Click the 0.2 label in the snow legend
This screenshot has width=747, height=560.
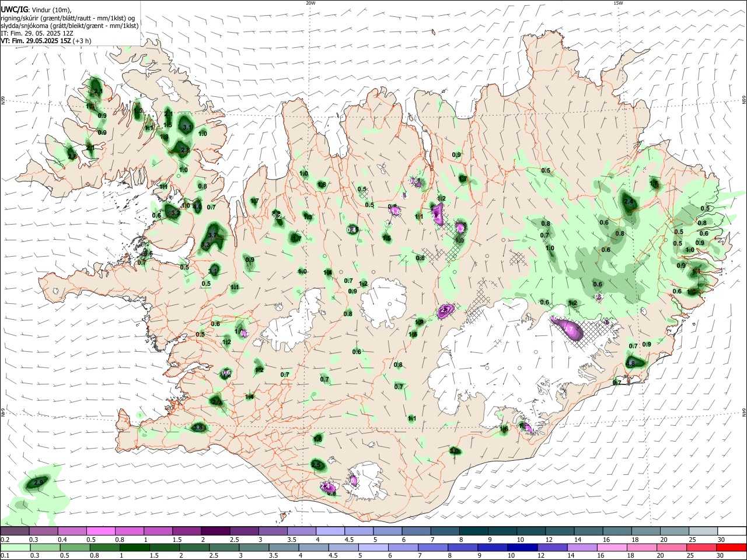point(5,540)
